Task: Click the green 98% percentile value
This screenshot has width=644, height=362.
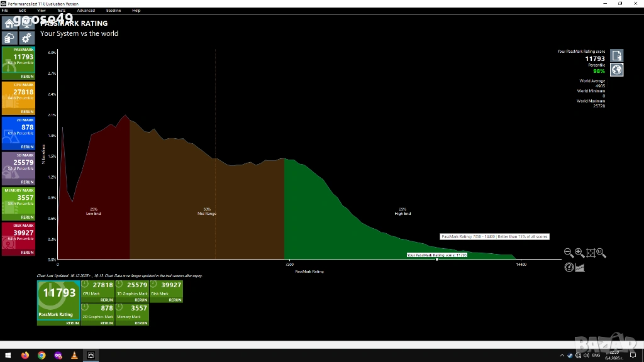Action: [599, 72]
